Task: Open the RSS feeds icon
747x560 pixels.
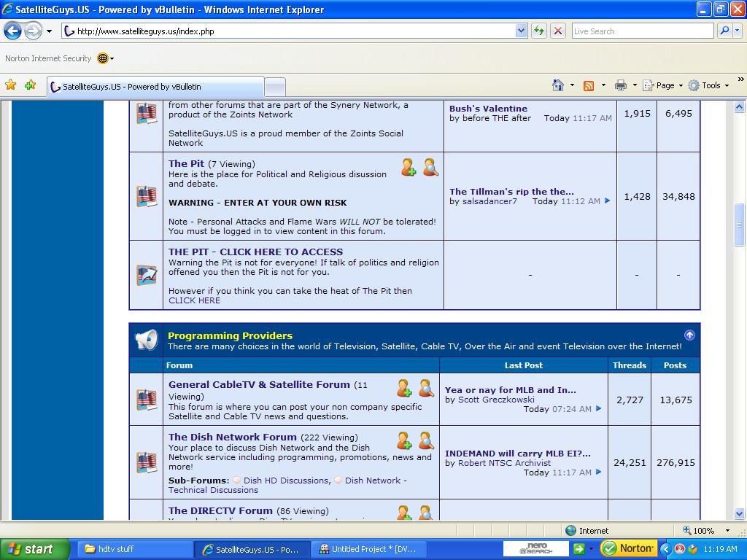Action: click(x=589, y=86)
